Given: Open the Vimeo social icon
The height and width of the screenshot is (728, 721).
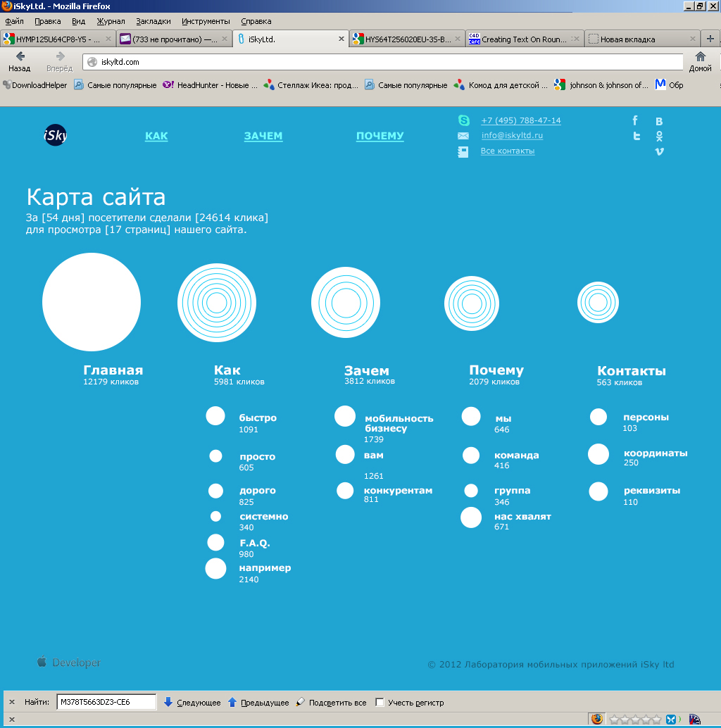Looking at the screenshot, I should 659,151.
